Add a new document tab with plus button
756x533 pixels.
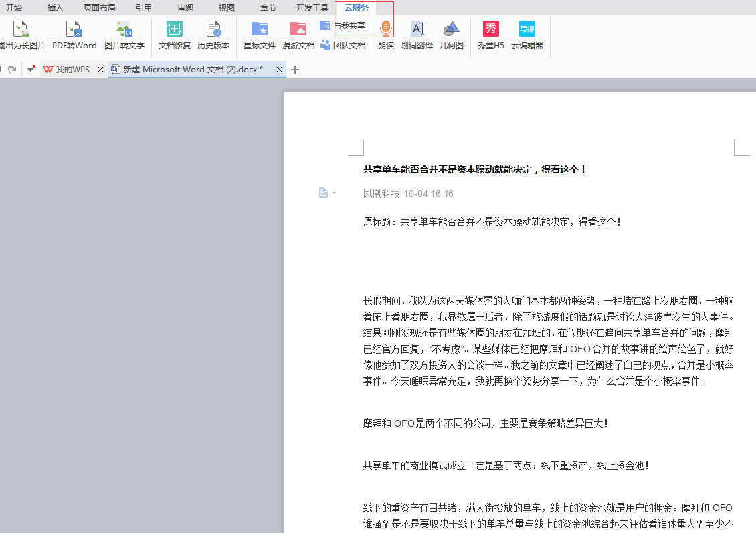pyautogui.click(x=295, y=70)
